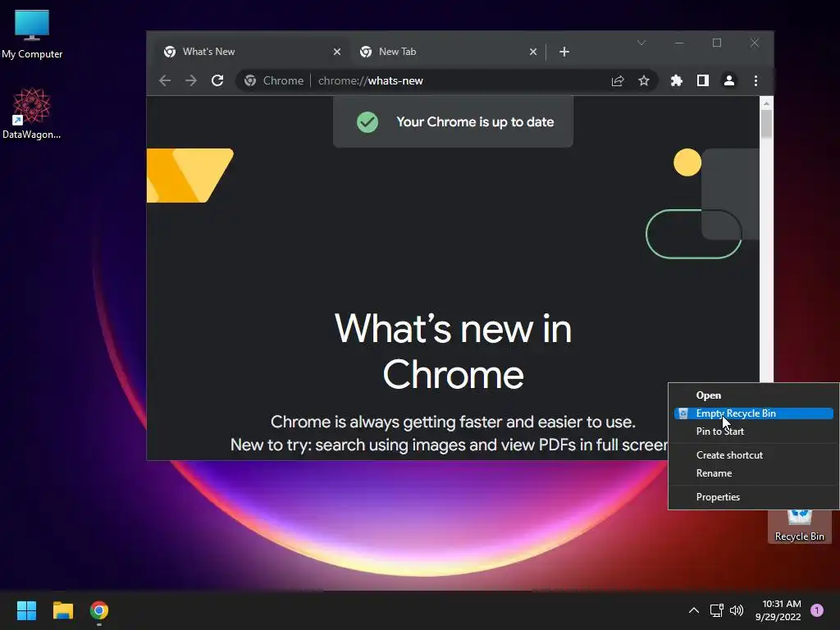840x630 pixels.
Task: Click the Chrome page scrollbar thumb
Action: click(x=767, y=124)
